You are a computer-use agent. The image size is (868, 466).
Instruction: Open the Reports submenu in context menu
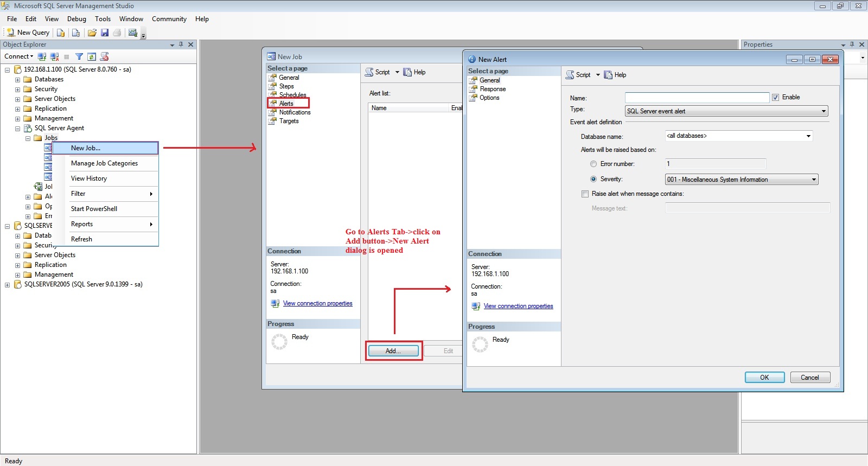click(105, 224)
